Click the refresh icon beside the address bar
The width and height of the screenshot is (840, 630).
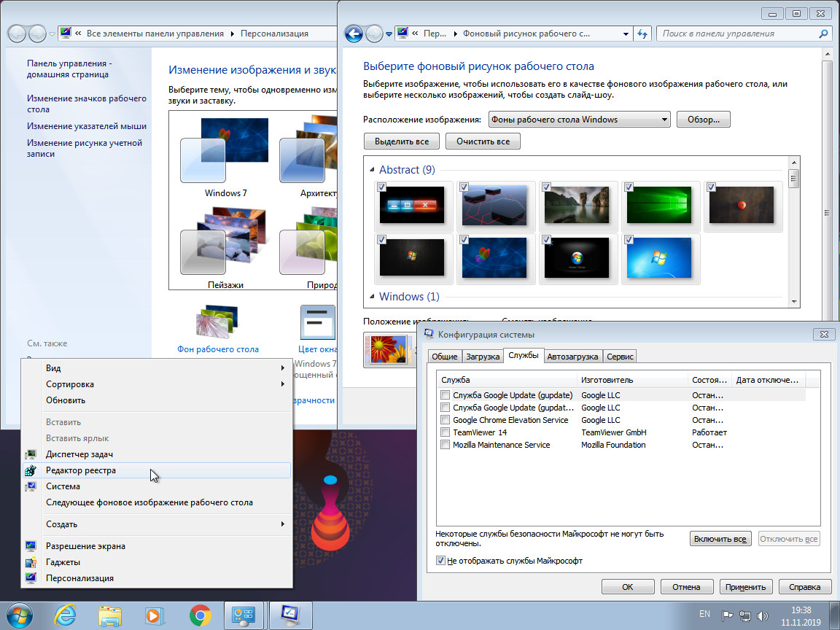coord(642,34)
